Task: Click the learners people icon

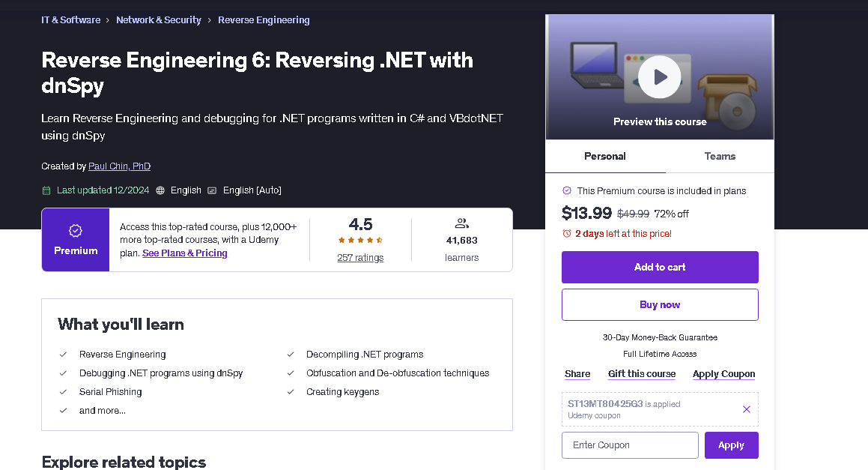Action: point(461,223)
